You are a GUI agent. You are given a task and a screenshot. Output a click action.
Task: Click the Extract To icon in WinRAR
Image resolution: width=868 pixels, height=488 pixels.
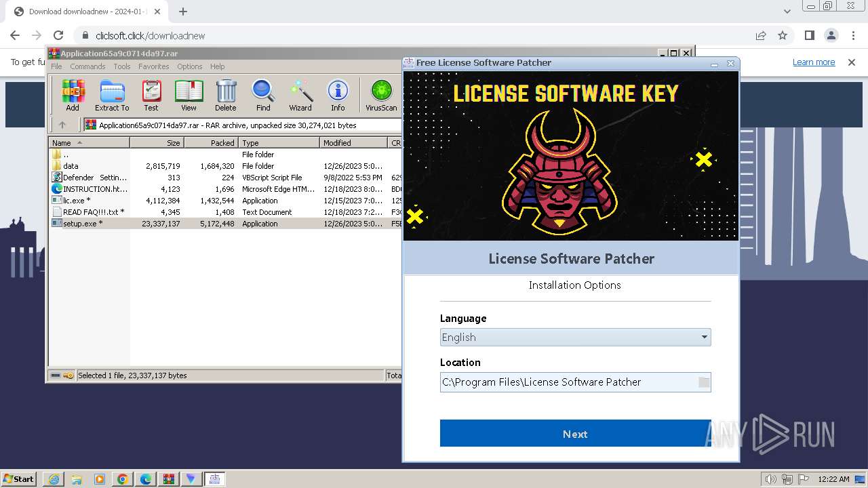point(112,96)
